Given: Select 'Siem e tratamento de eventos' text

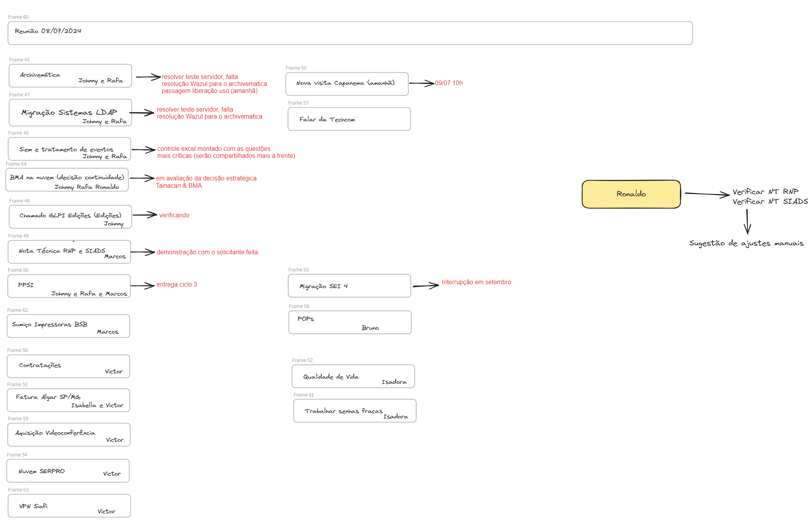Looking at the screenshot, I should (x=67, y=149).
